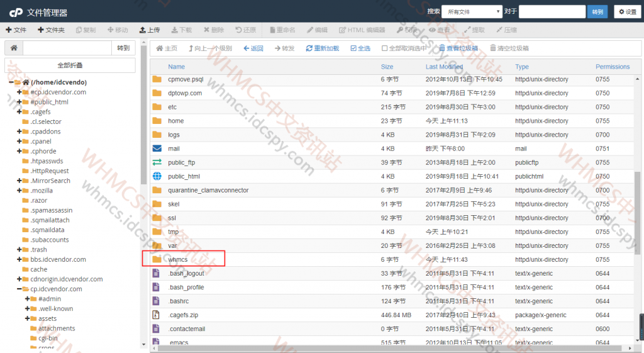Screen dimensions: 644x353
Task: Click the 复制 copy toolbar item
Action: click(86, 30)
